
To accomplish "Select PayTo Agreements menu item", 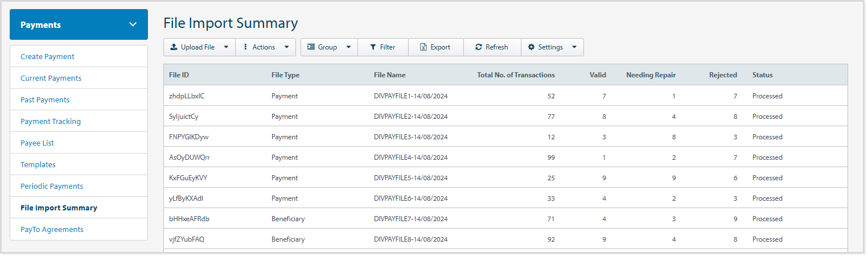I will tap(52, 230).
